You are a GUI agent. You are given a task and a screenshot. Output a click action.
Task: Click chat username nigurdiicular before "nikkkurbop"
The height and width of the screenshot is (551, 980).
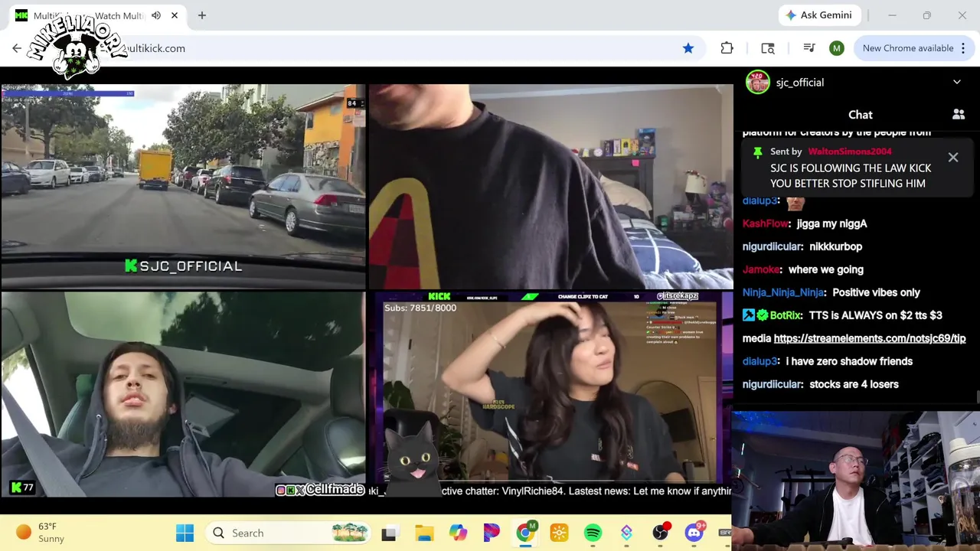tap(772, 246)
